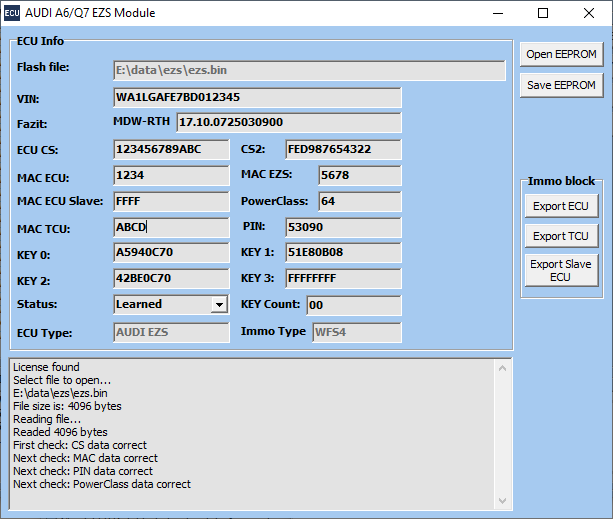Click Export Slave ECU button
Viewport: 613px width, 519px height.
pyautogui.click(x=561, y=270)
